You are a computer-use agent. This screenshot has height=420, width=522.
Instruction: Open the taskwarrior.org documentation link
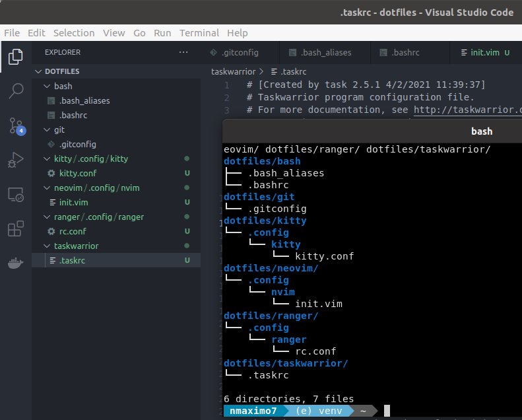pos(468,110)
